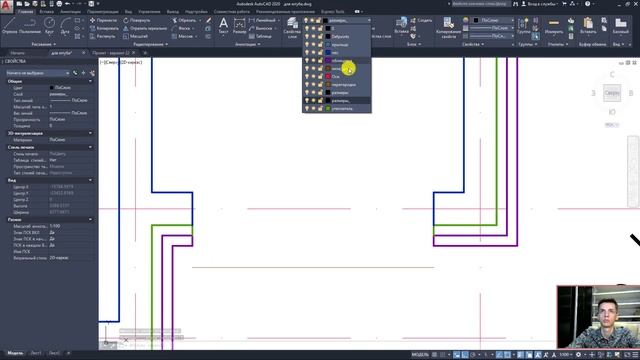The image size is (640, 360).
Task: Click the Undo arrow in quick access toolbar
Action: click(x=67, y=4)
